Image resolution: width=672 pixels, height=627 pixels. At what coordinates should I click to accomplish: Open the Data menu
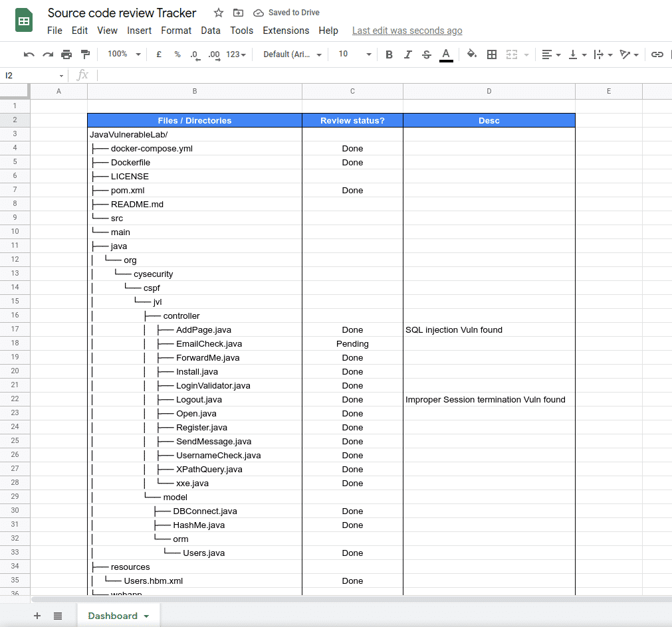coord(211,31)
